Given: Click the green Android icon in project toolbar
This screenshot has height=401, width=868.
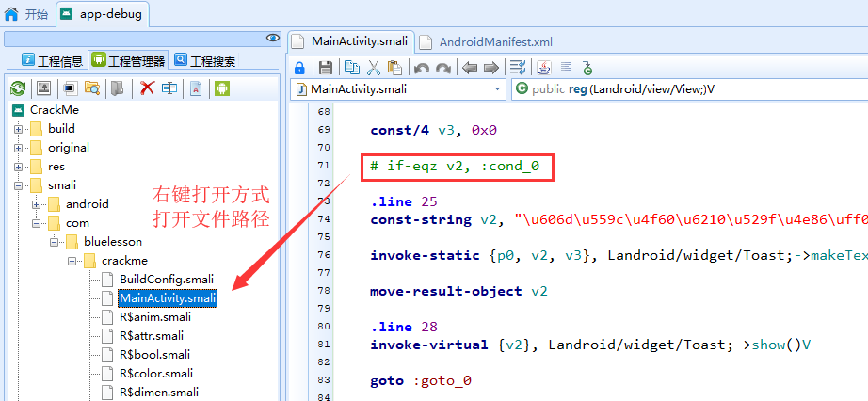Looking at the screenshot, I should click(x=222, y=88).
